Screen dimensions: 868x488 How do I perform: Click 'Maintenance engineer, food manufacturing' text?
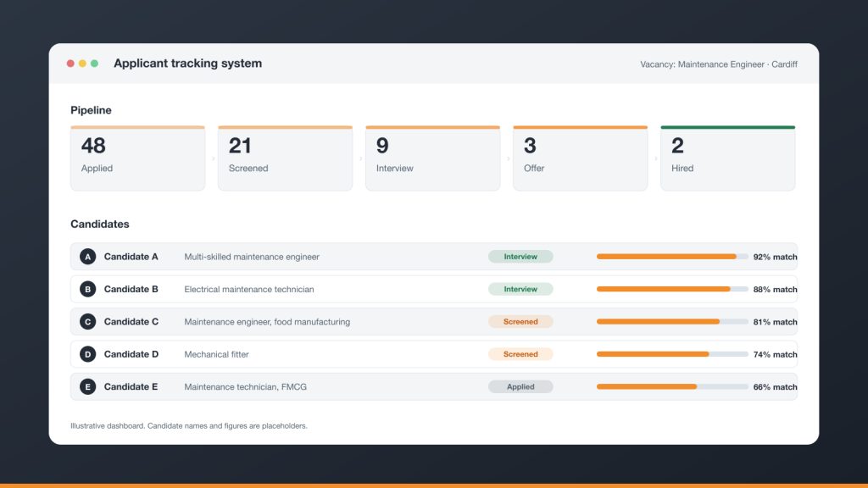[x=267, y=321]
